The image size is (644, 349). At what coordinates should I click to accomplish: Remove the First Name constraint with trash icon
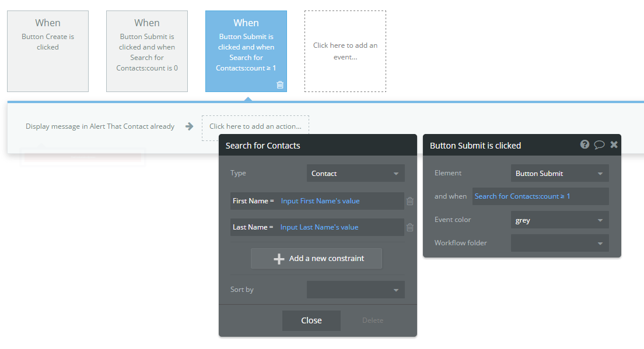[410, 201]
